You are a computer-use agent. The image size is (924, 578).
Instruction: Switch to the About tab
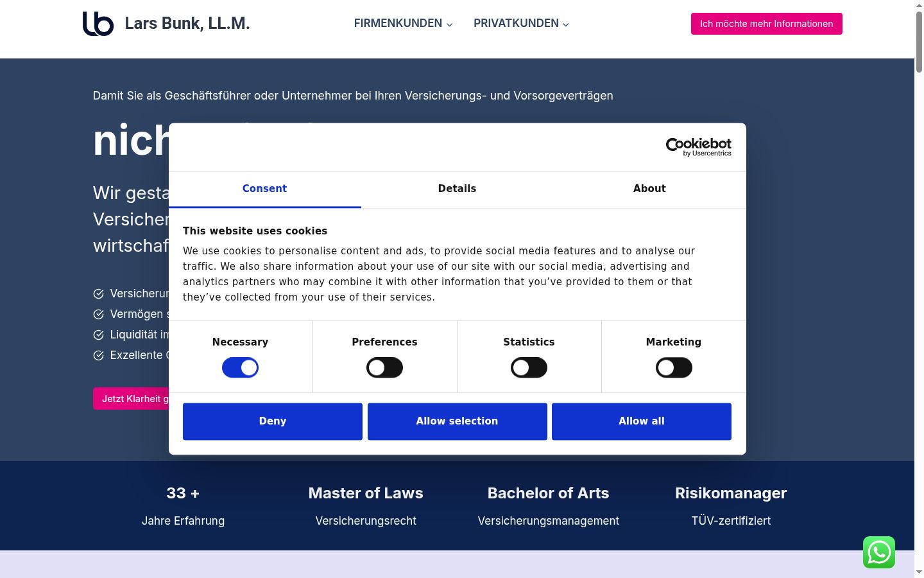(x=650, y=189)
